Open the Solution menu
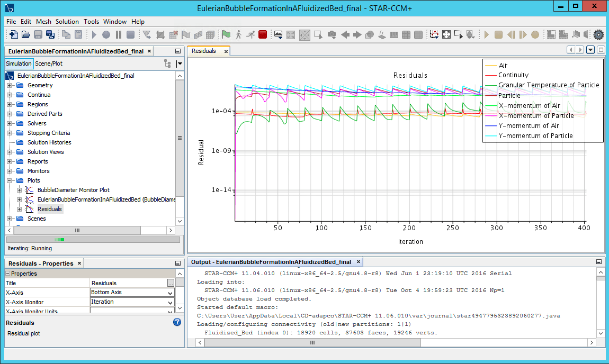Image resolution: width=609 pixels, height=364 pixels. tap(67, 22)
